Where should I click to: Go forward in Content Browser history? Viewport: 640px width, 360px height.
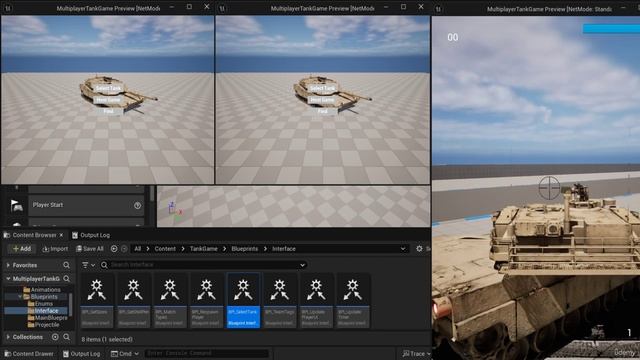[124, 249]
